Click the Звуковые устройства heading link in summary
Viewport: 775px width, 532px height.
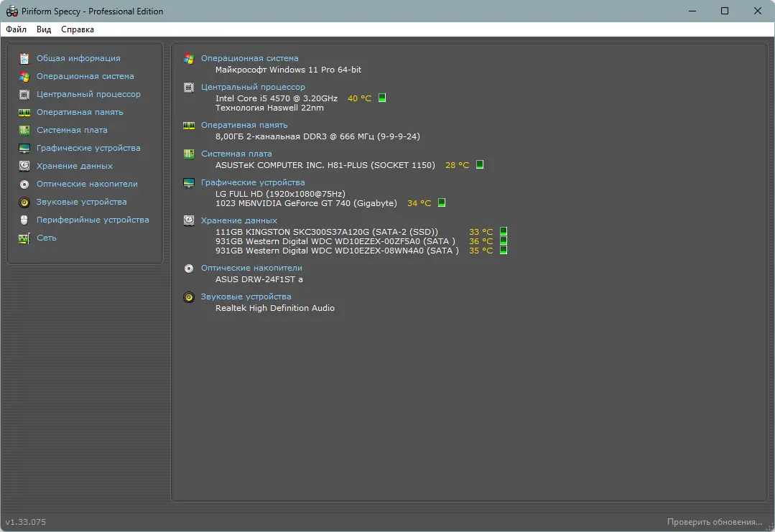point(246,297)
